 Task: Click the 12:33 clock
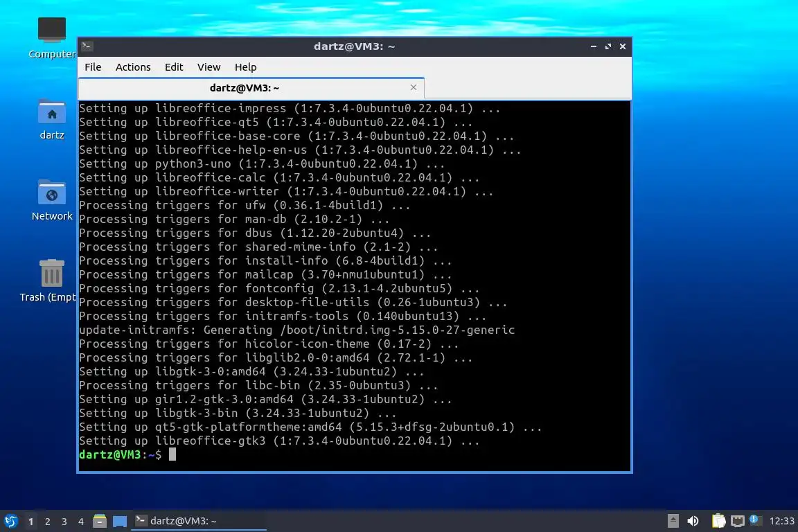[781, 521]
